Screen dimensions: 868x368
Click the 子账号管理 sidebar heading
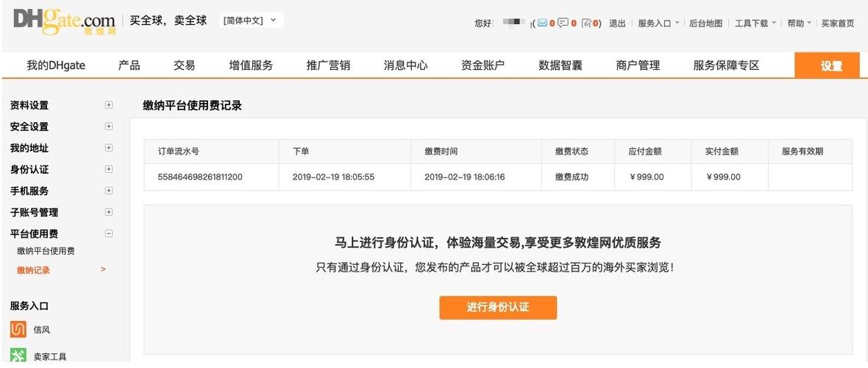click(x=34, y=212)
